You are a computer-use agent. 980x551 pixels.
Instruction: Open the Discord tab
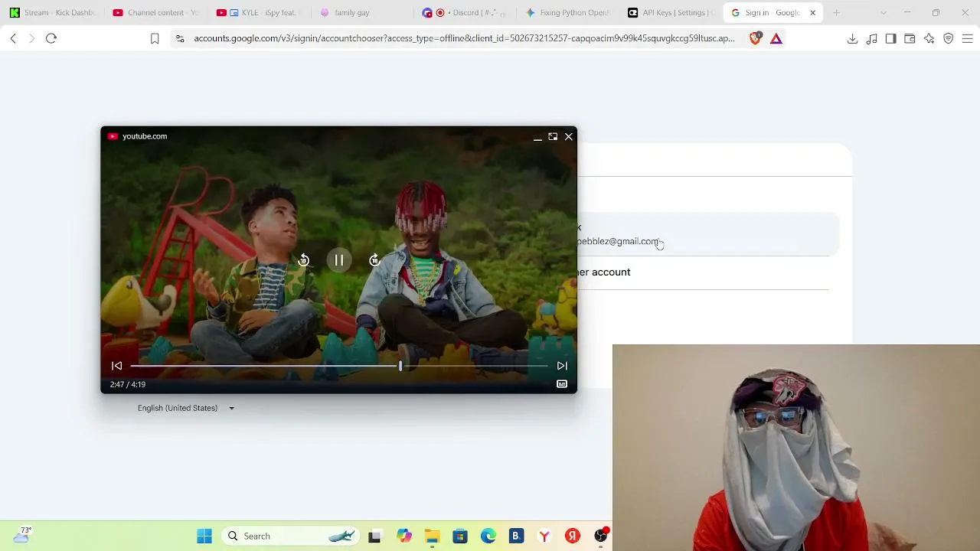tap(465, 12)
